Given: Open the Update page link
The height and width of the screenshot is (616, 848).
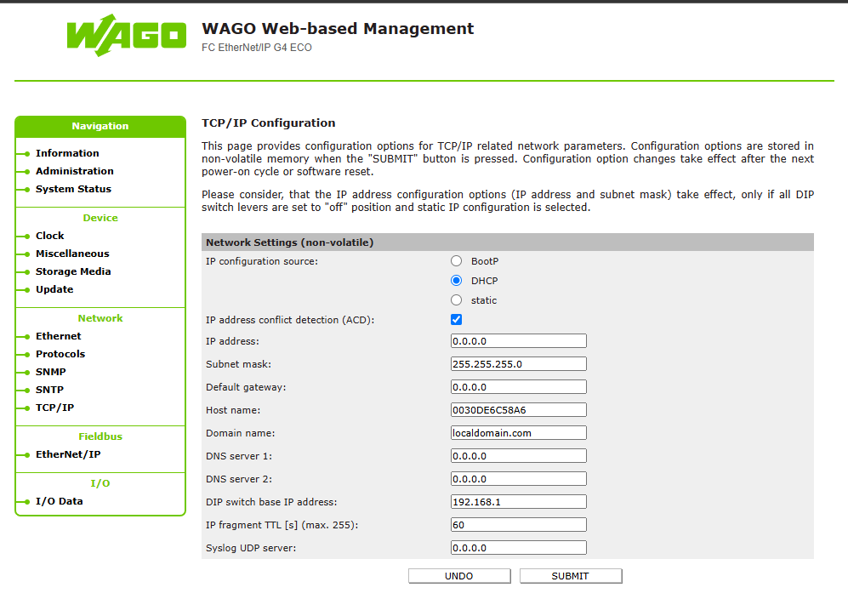Looking at the screenshot, I should click(x=54, y=289).
